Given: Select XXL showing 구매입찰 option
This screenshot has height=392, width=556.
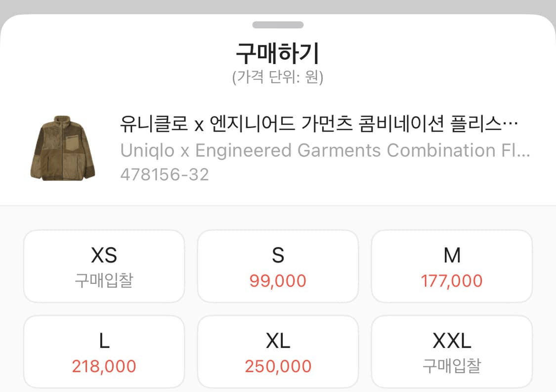Looking at the screenshot, I should coord(452,351).
